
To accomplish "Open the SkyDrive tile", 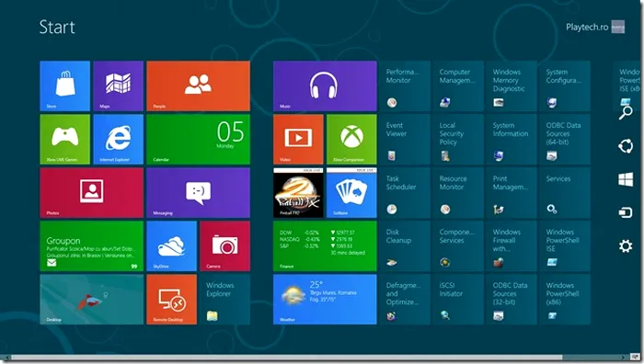I will pyautogui.click(x=172, y=245).
